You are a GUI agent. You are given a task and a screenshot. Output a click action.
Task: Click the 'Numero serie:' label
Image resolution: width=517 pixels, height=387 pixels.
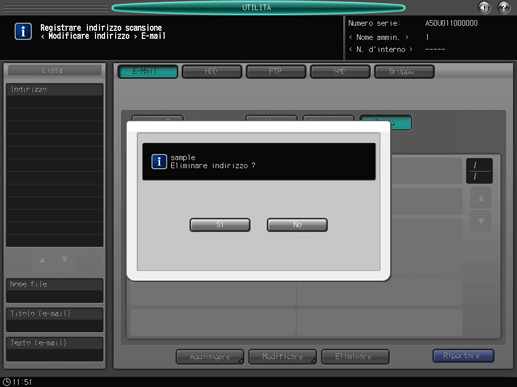tap(374, 23)
